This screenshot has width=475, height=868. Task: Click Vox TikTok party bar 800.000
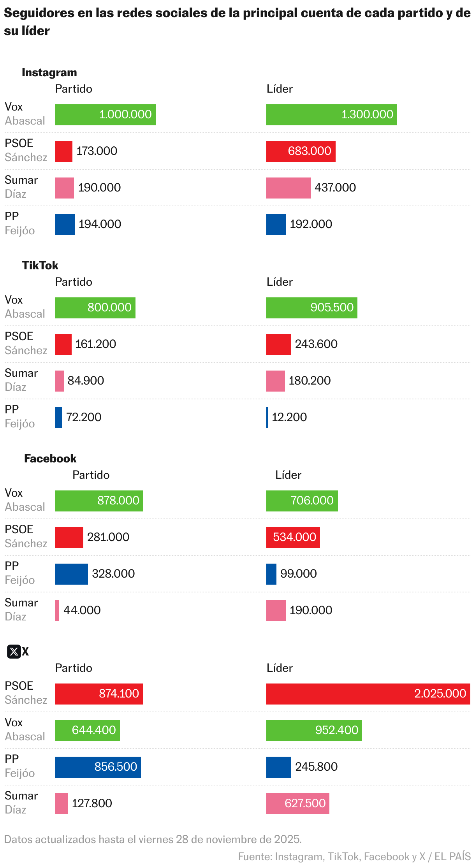95,308
